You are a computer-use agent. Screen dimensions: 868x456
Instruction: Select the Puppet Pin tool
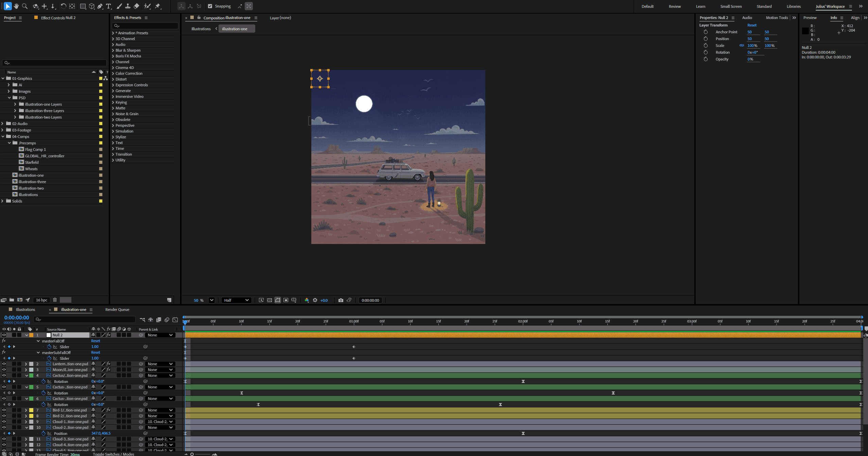point(158,6)
